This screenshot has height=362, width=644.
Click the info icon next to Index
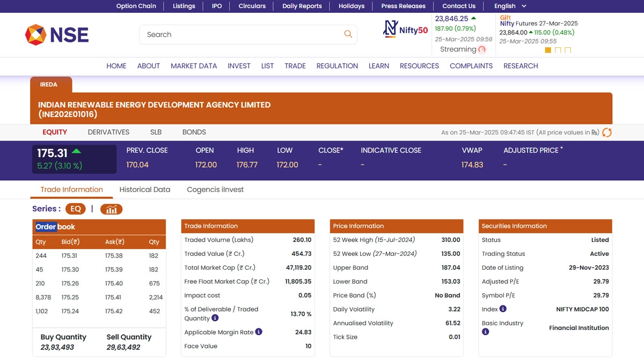click(503, 309)
